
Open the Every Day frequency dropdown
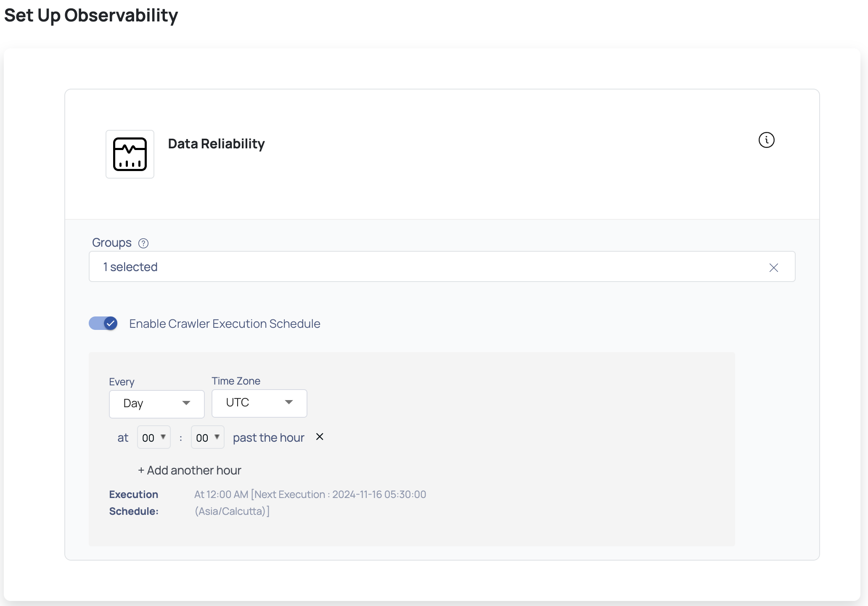(157, 403)
